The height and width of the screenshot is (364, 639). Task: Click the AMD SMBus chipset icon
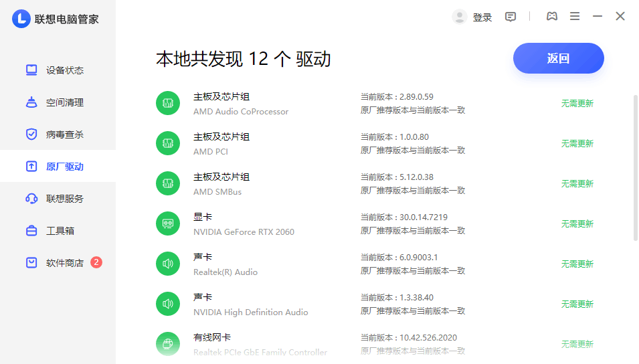(168, 183)
